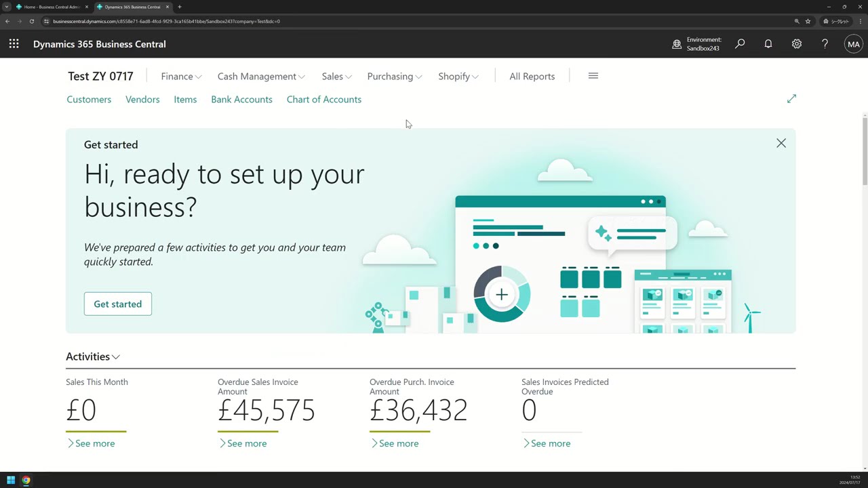Viewport: 868px width, 488px height.
Task: Click the £36,432 overdue purchase amount
Action: point(418,410)
